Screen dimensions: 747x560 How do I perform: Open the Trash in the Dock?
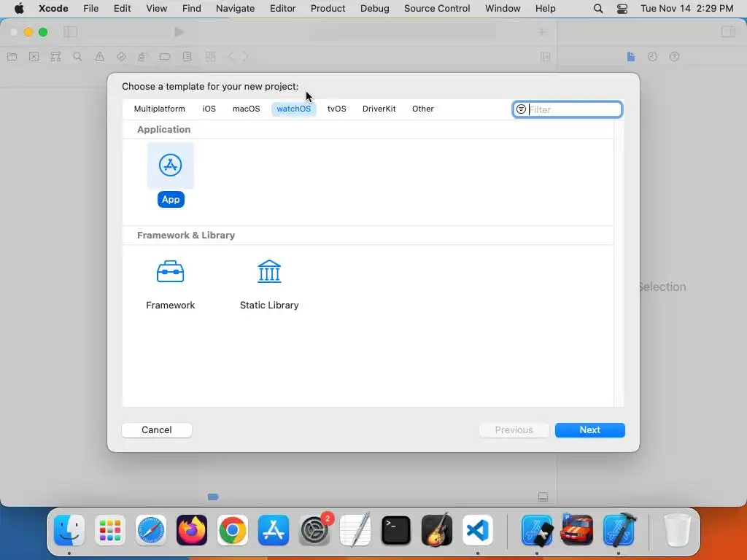(677, 530)
